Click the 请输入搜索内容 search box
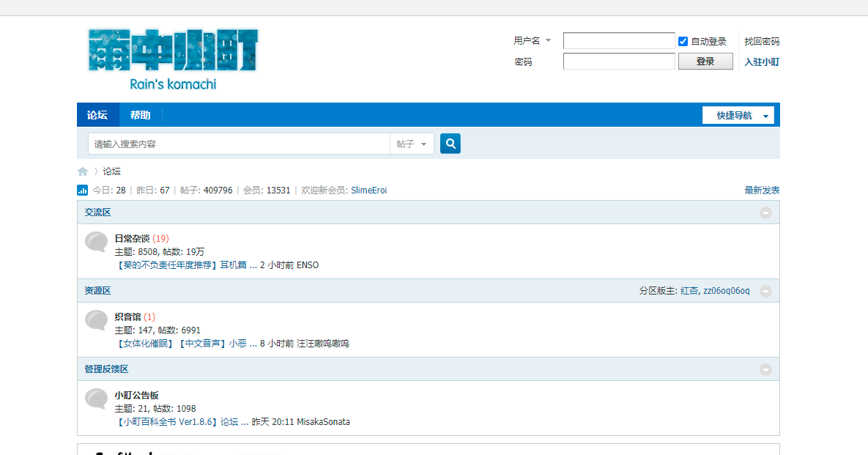Image resolution: width=868 pixels, height=455 pixels. pos(239,144)
